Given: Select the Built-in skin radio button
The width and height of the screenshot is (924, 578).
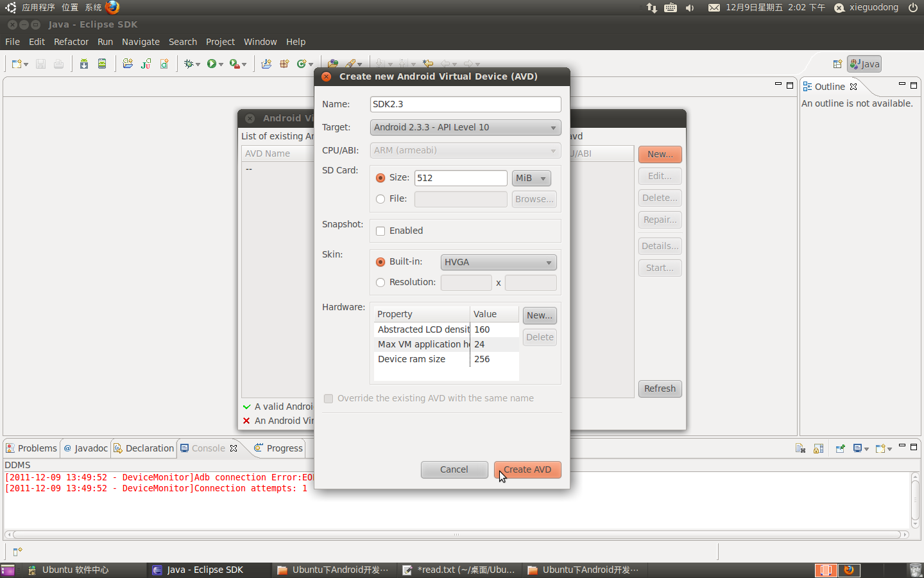Looking at the screenshot, I should 381,262.
